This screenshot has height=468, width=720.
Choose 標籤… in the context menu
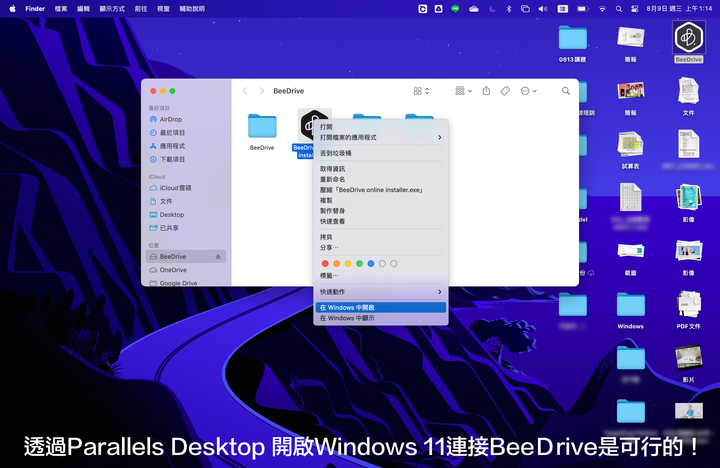coord(380,276)
